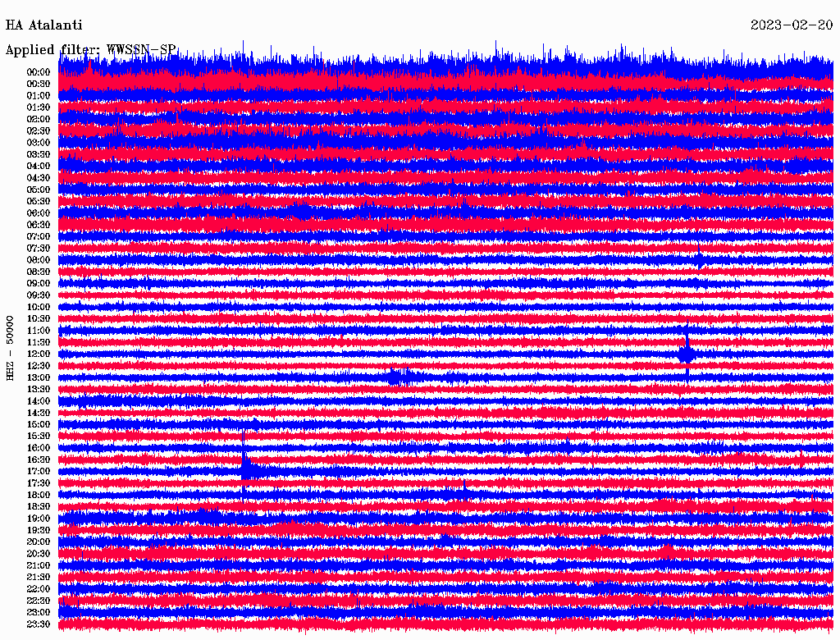Click the Applied filter WWSSN-SP label
This screenshot has height=640, width=840.
(90, 49)
